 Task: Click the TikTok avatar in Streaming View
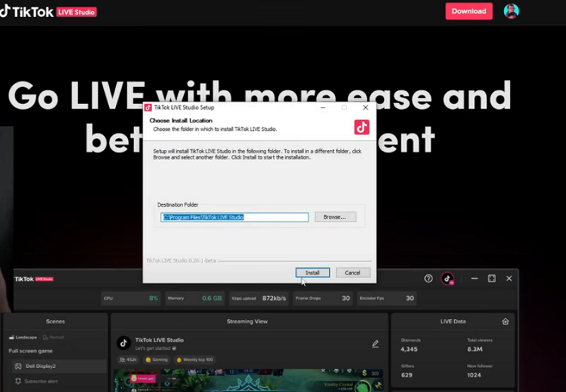coord(123,343)
